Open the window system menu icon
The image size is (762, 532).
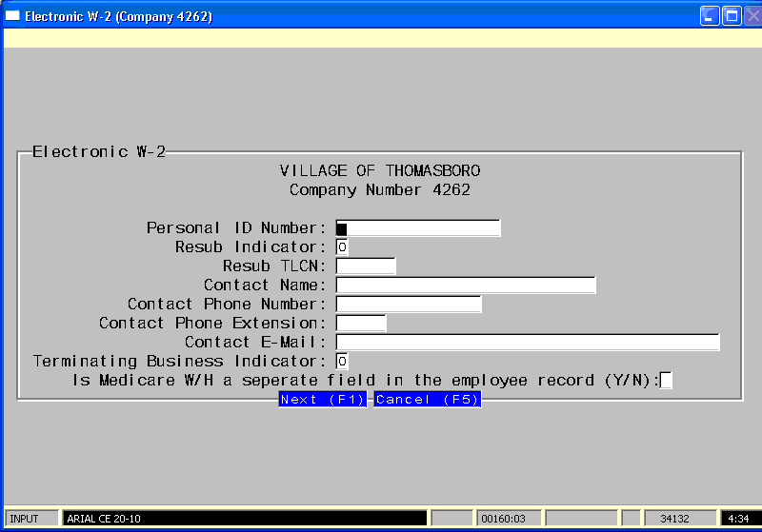[12, 16]
